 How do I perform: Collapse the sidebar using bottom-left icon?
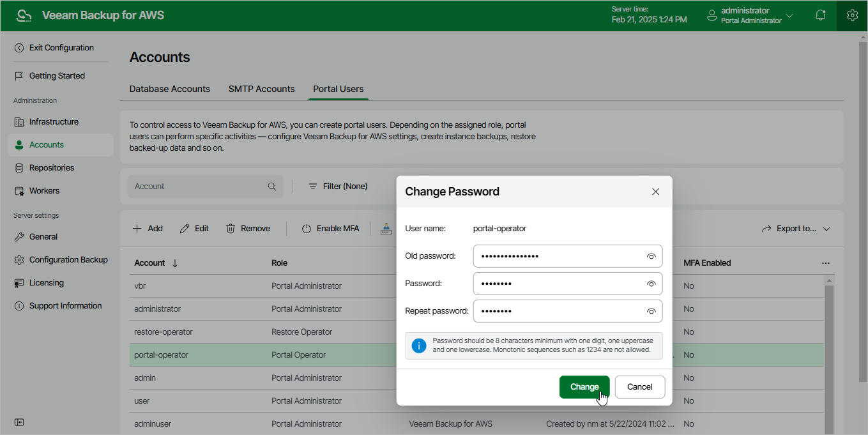[x=19, y=422]
